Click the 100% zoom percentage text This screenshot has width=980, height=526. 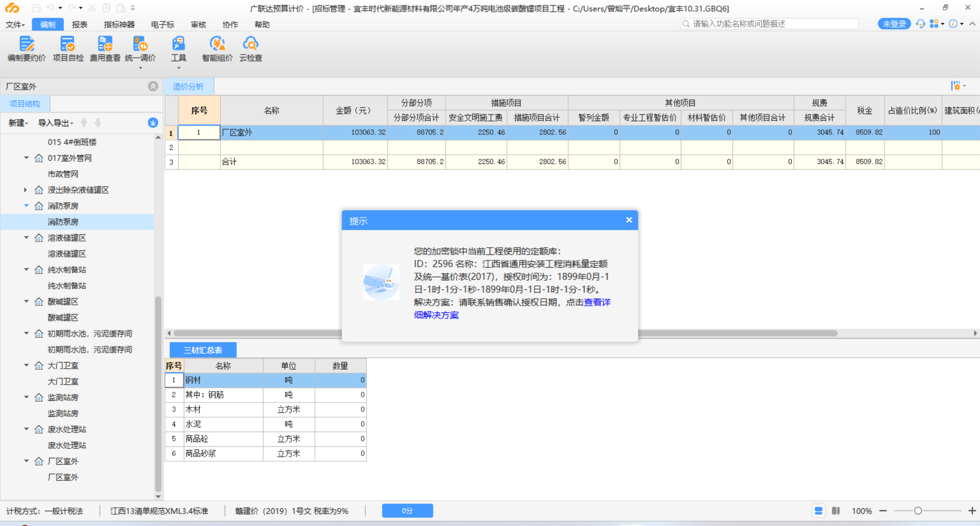click(x=862, y=511)
